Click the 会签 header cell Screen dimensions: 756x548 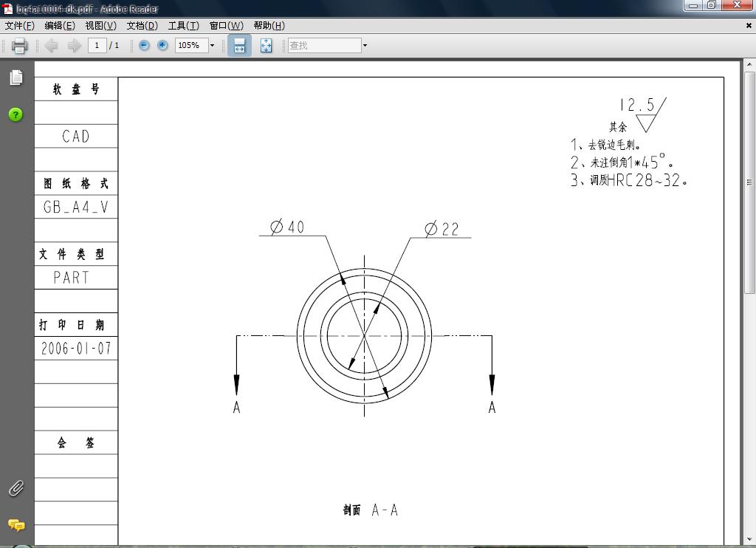point(76,442)
